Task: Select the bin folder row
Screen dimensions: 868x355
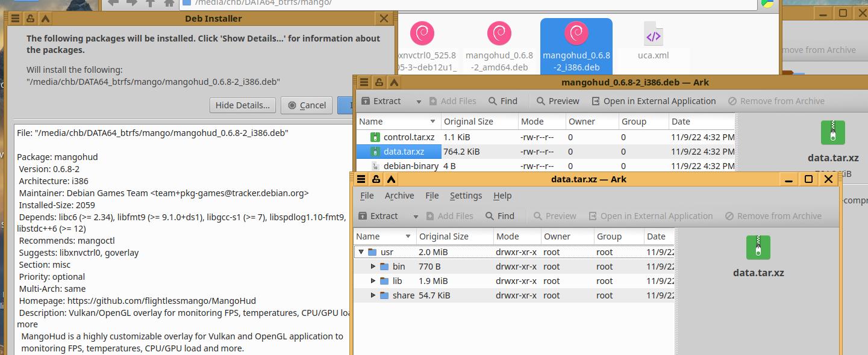Action: click(514, 267)
